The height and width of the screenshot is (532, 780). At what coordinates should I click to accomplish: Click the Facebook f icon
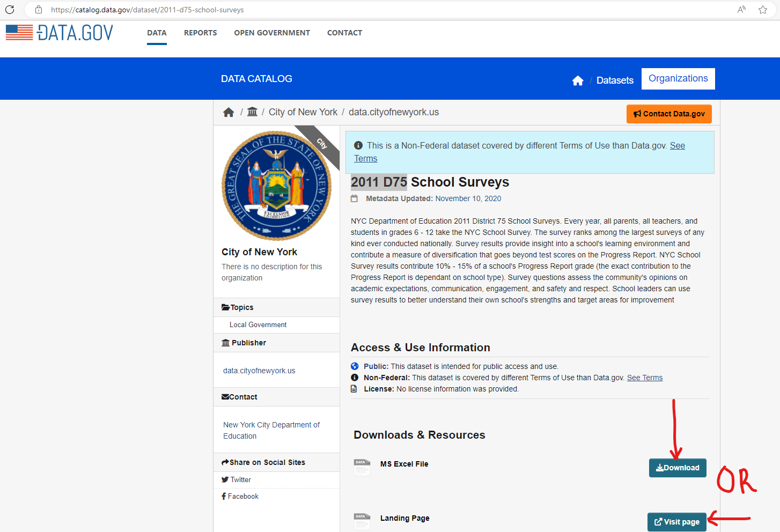tap(224, 497)
